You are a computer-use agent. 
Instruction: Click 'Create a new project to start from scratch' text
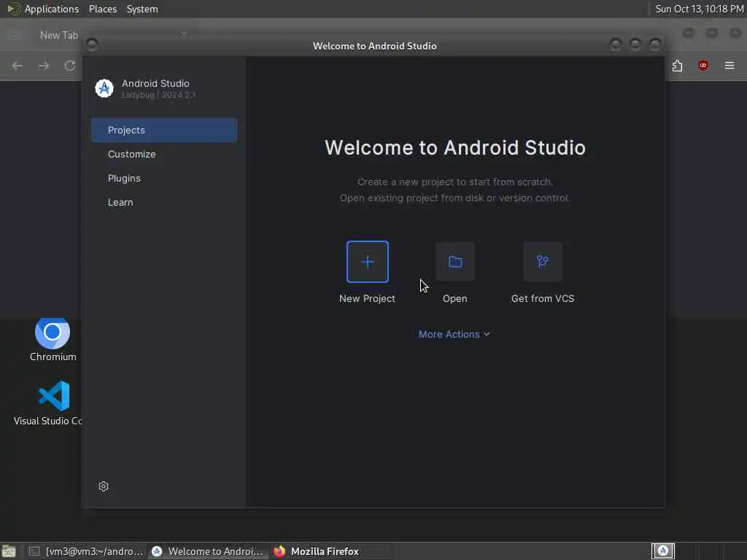455,182
